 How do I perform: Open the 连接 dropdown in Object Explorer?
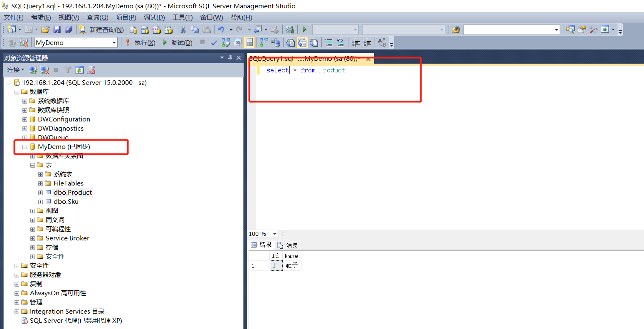click(15, 70)
